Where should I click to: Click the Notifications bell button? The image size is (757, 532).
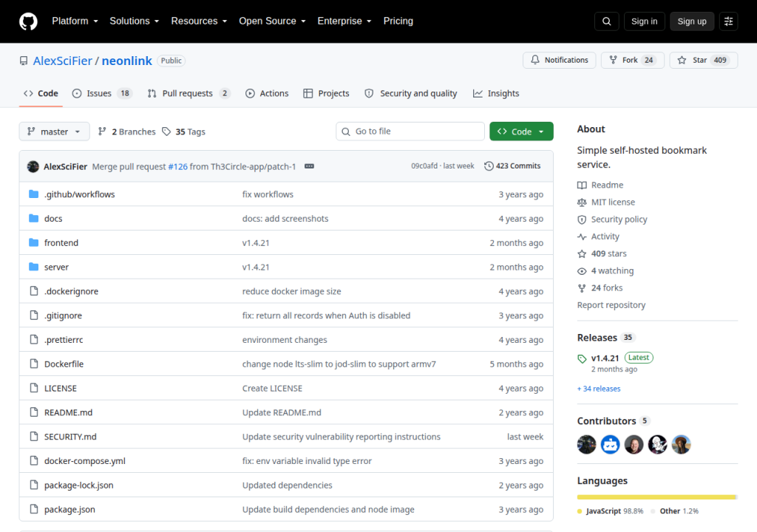(559, 60)
